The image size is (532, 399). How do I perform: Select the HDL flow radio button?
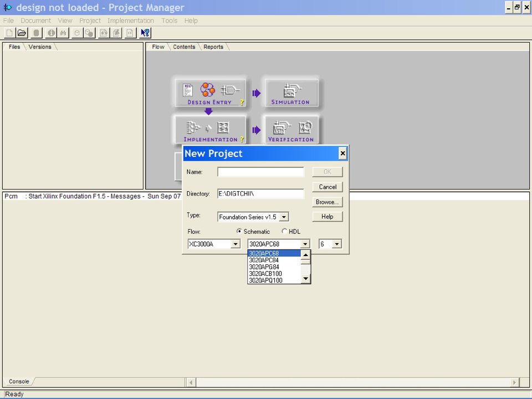284,232
